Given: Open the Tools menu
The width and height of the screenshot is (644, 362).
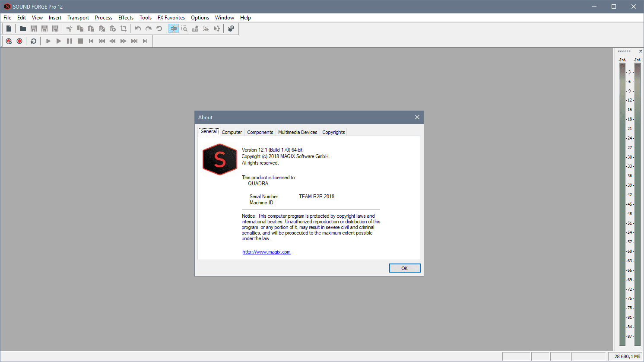Looking at the screenshot, I should [x=146, y=18].
